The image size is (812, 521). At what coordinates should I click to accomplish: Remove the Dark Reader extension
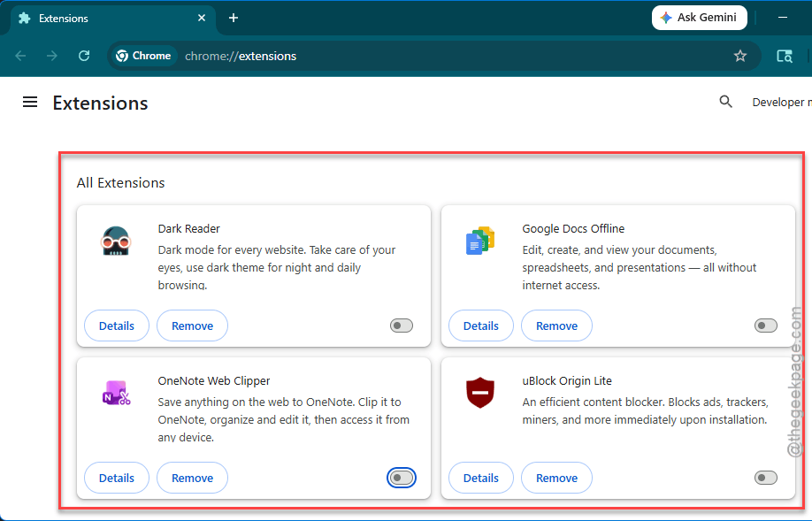pos(192,326)
